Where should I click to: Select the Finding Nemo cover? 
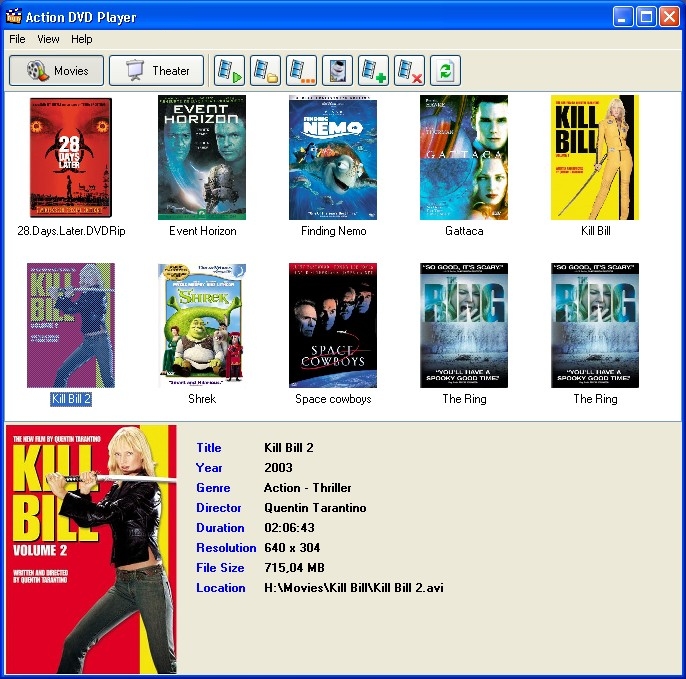333,158
